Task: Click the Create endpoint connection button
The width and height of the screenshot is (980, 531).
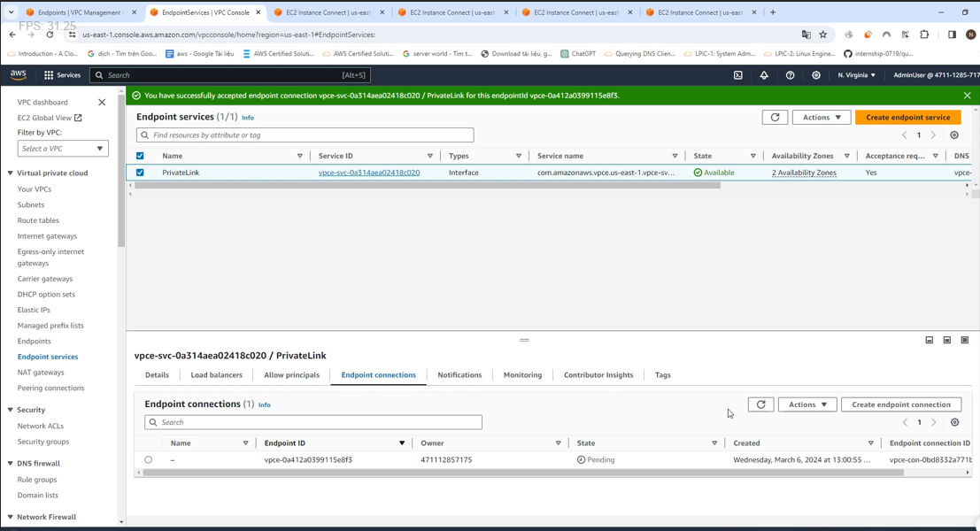Action: pos(900,404)
